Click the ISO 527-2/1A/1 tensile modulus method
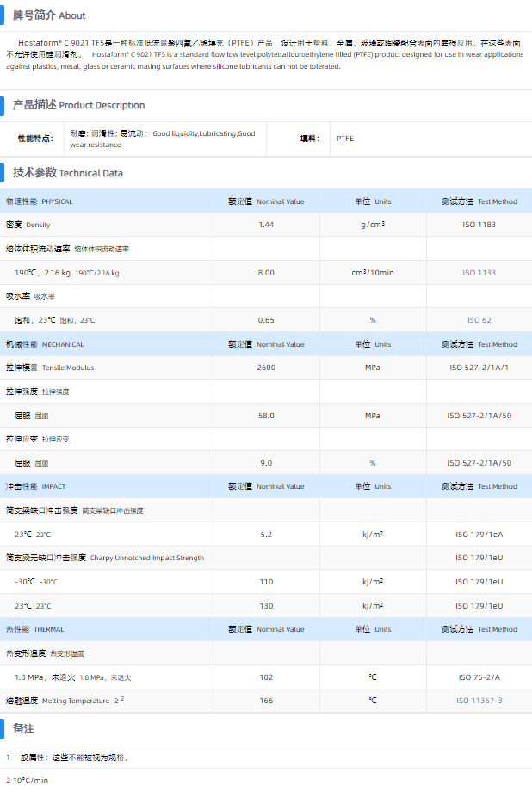Screen dimensions: 532x791 [479, 368]
